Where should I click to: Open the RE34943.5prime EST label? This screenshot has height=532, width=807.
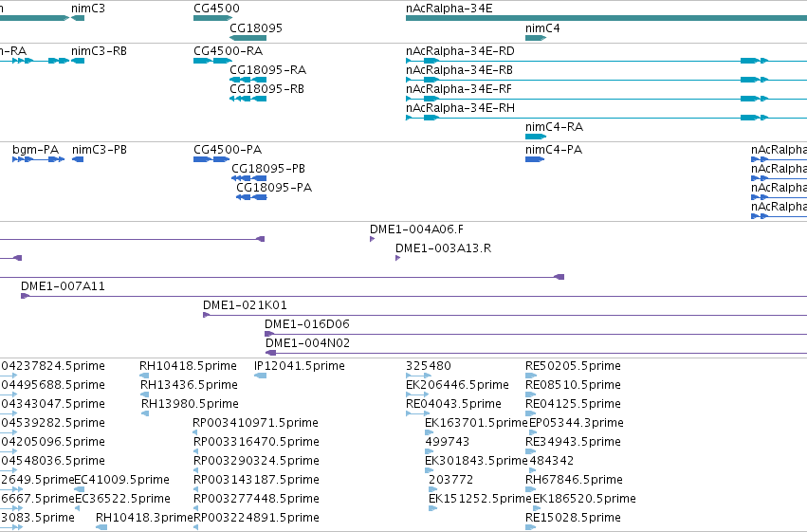point(573,443)
